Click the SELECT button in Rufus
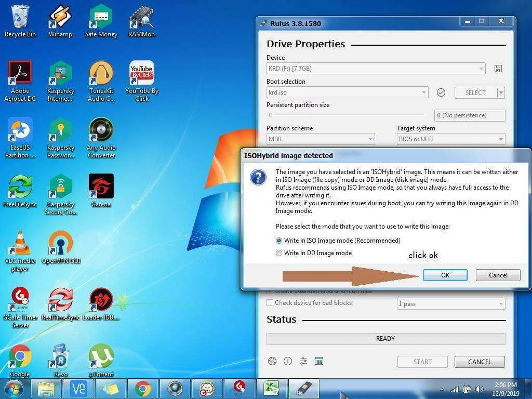 475,92
